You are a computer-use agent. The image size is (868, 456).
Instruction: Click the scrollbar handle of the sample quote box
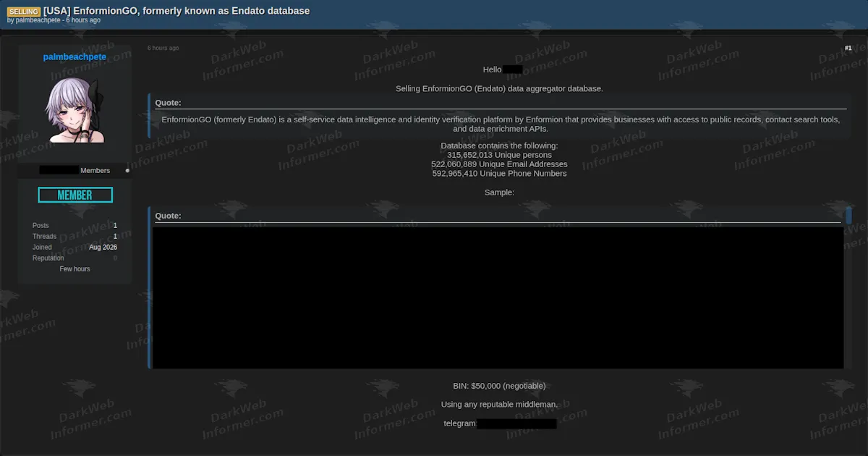click(848, 216)
